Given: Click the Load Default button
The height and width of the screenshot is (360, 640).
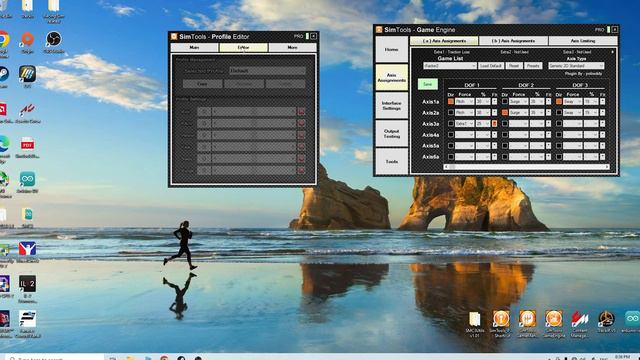Looking at the screenshot, I should click(x=491, y=66).
